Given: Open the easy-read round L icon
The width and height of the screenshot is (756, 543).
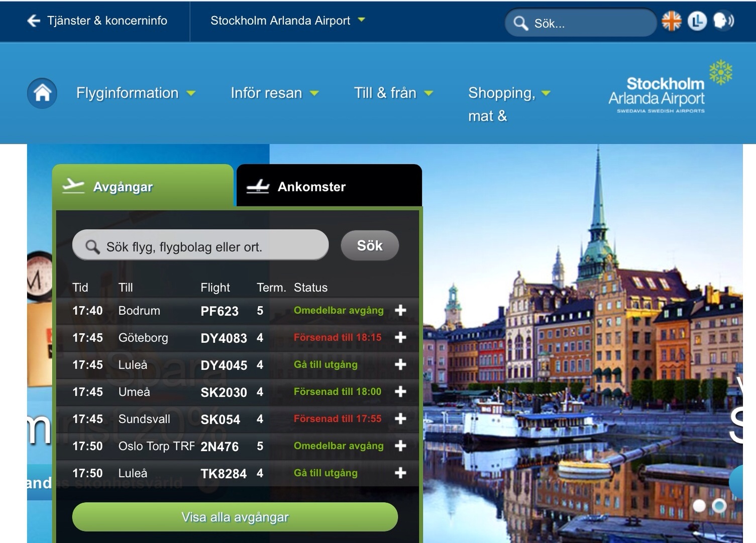Looking at the screenshot, I should click(697, 21).
